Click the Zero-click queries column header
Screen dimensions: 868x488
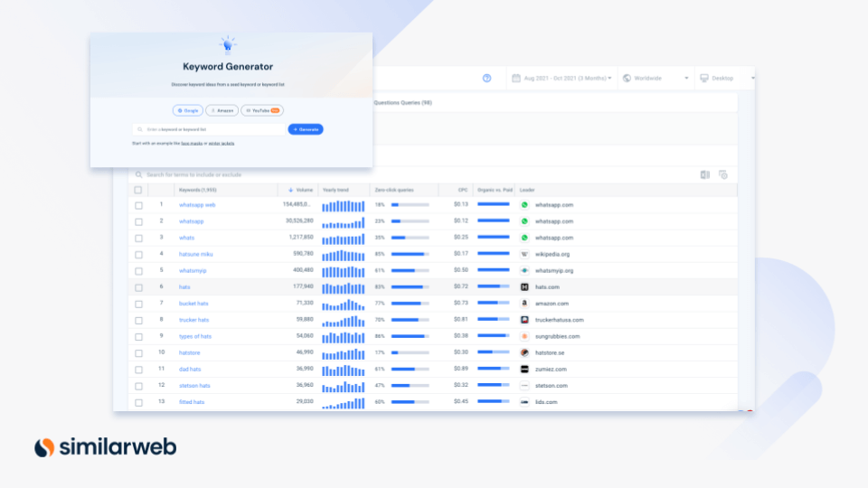[x=394, y=190]
